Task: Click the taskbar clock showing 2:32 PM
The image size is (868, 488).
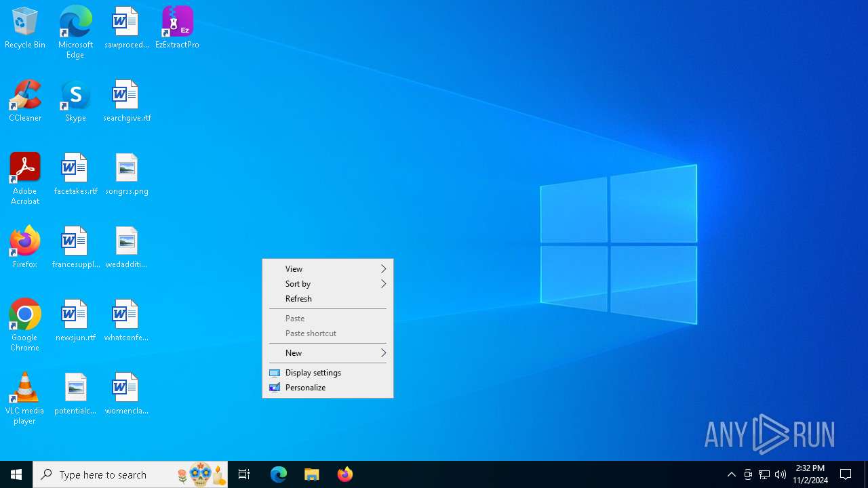Action: 810,474
